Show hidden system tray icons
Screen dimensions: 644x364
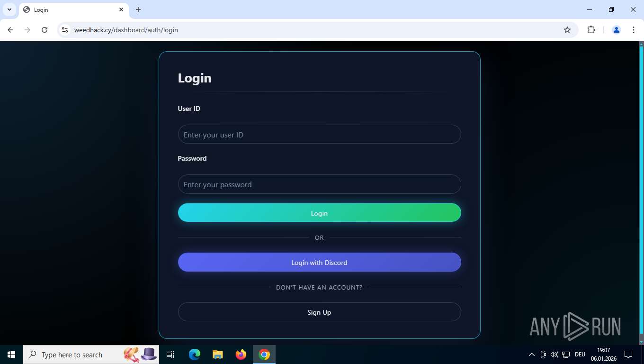click(531, 355)
